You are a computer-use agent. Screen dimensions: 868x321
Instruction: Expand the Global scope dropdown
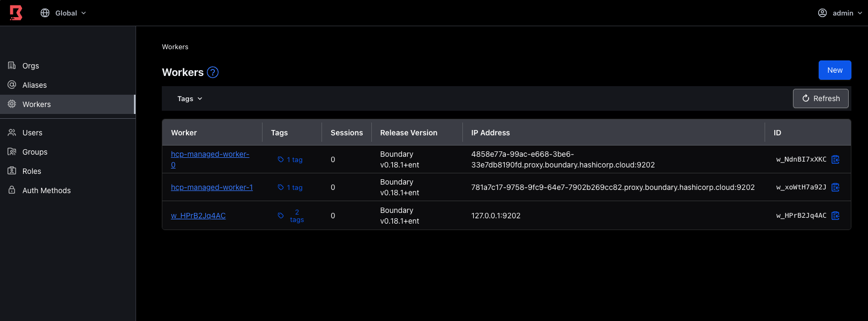tap(63, 13)
